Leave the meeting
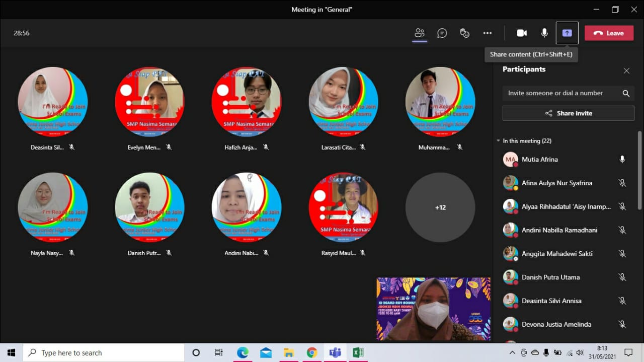644x362 pixels. click(609, 33)
